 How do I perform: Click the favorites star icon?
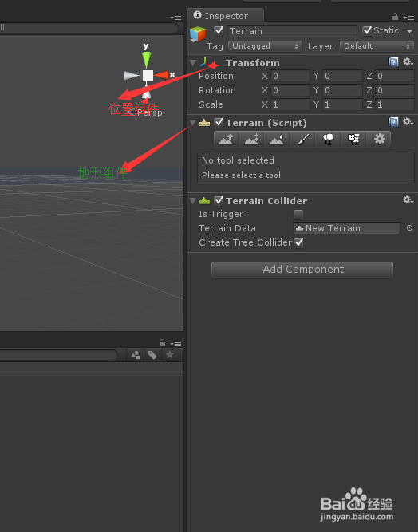coord(170,355)
